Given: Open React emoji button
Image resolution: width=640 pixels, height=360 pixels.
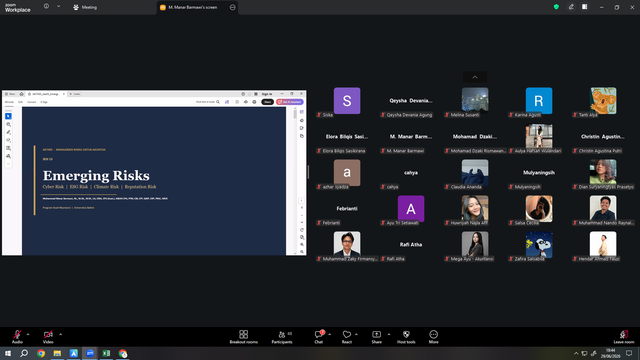Looking at the screenshot, I should tap(347, 337).
